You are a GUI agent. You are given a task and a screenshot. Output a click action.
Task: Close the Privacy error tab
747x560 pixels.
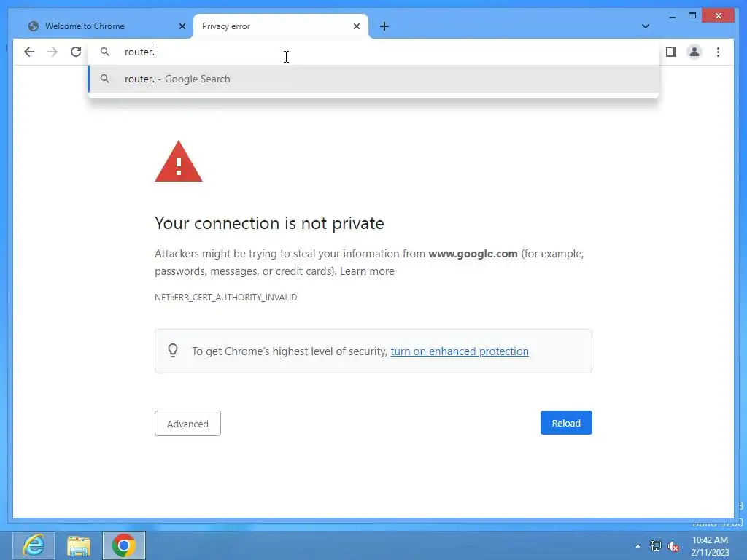(356, 26)
